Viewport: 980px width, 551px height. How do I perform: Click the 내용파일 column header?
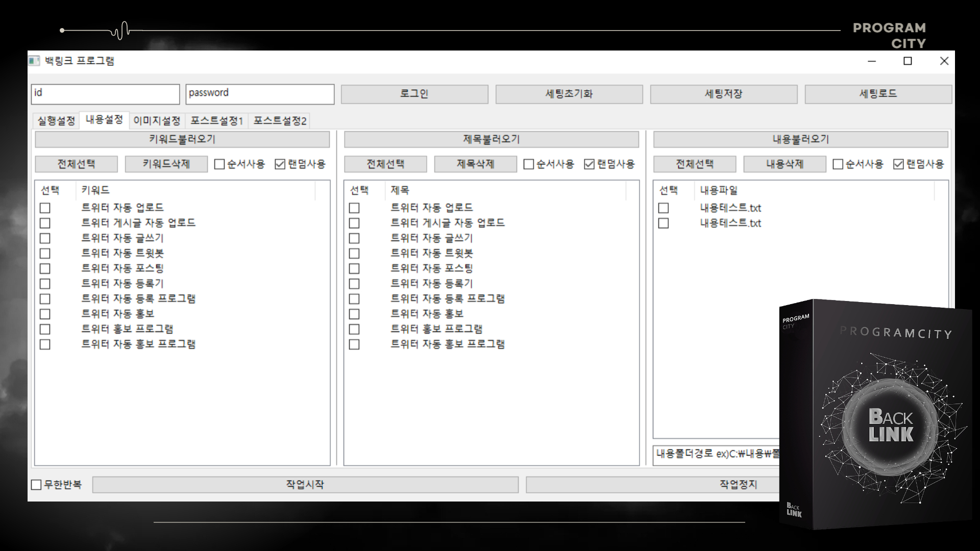815,190
